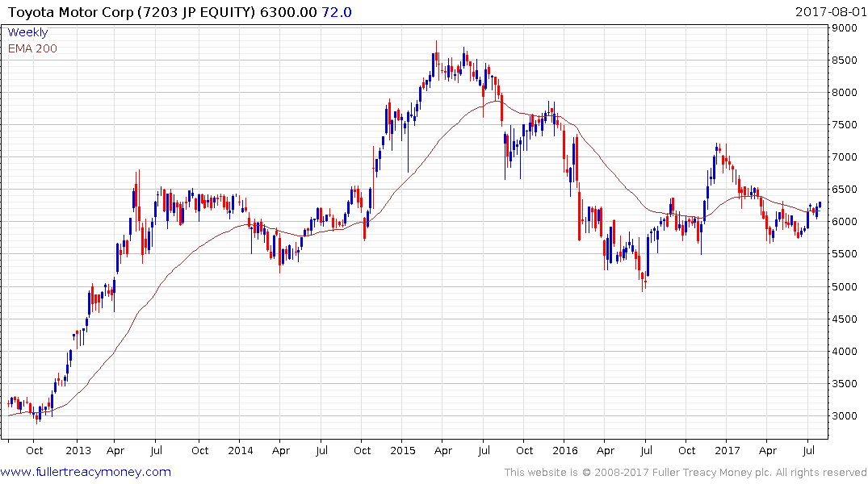
Task: Click the 7500 price axis label
Action: pyautogui.click(x=845, y=125)
